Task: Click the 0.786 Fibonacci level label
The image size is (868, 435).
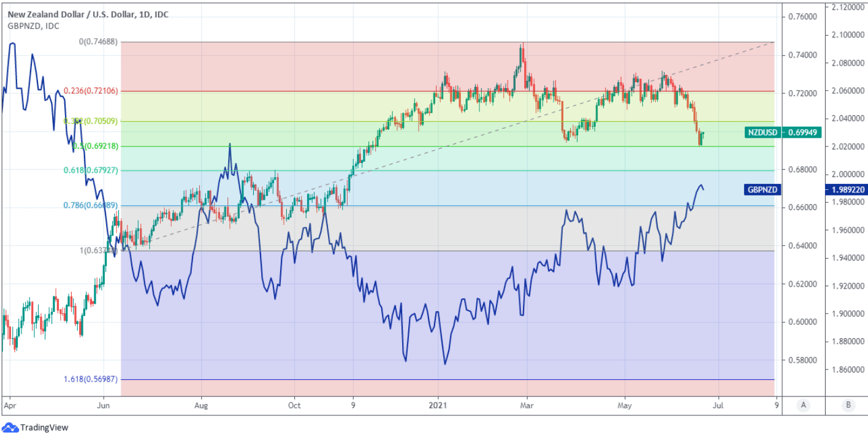Action: [x=92, y=205]
